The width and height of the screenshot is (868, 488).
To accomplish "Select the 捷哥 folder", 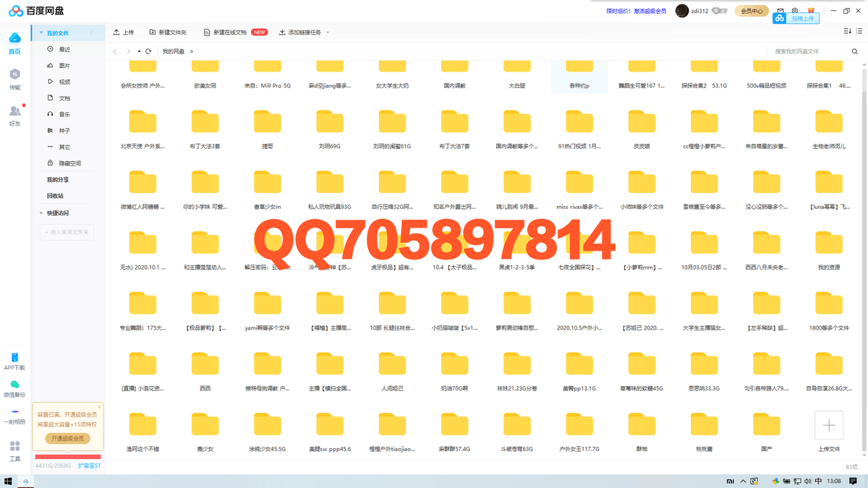I will pyautogui.click(x=268, y=129).
